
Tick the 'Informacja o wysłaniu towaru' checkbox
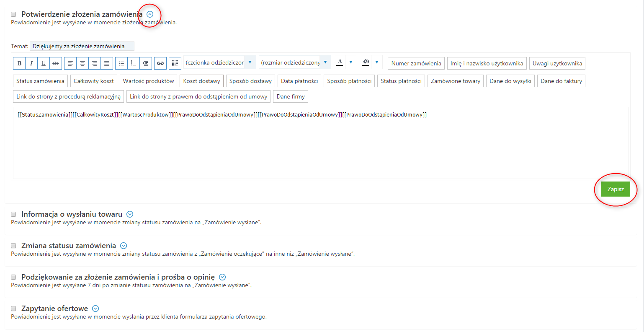pyautogui.click(x=13, y=214)
